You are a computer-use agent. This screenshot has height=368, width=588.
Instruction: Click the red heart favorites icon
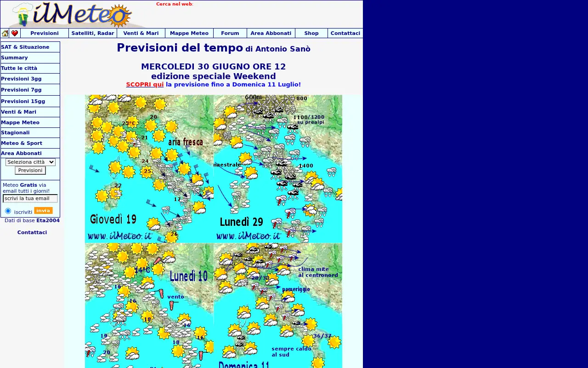(15, 33)
